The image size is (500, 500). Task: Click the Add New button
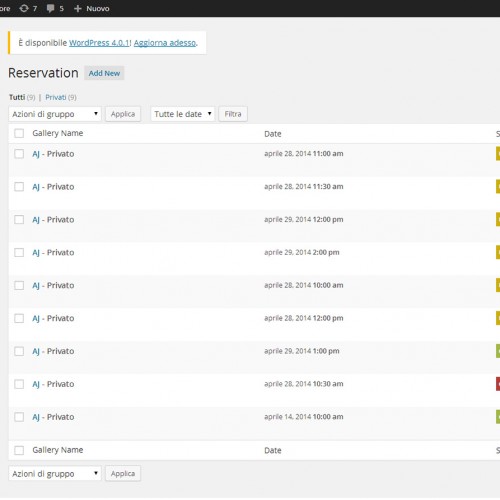tap(104, 73)
